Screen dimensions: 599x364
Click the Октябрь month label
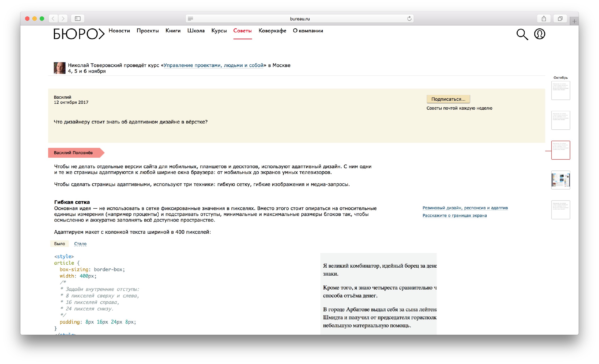[560, 77]
